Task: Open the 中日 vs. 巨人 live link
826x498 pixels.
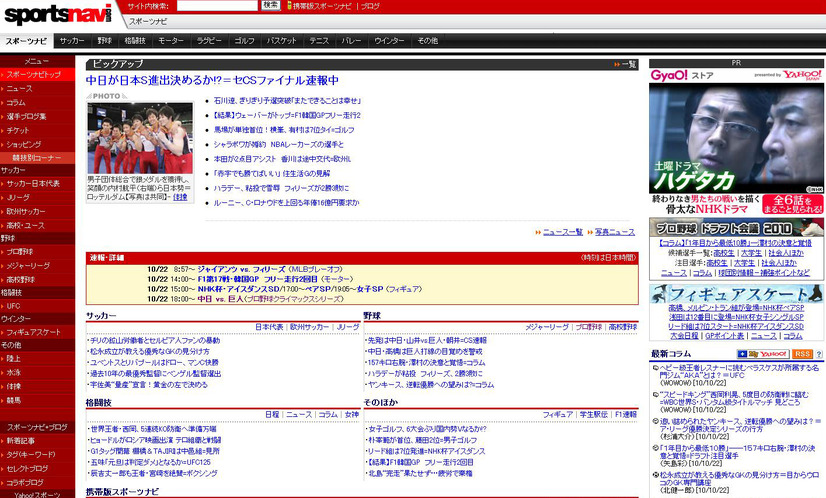Action: (221, 299)
